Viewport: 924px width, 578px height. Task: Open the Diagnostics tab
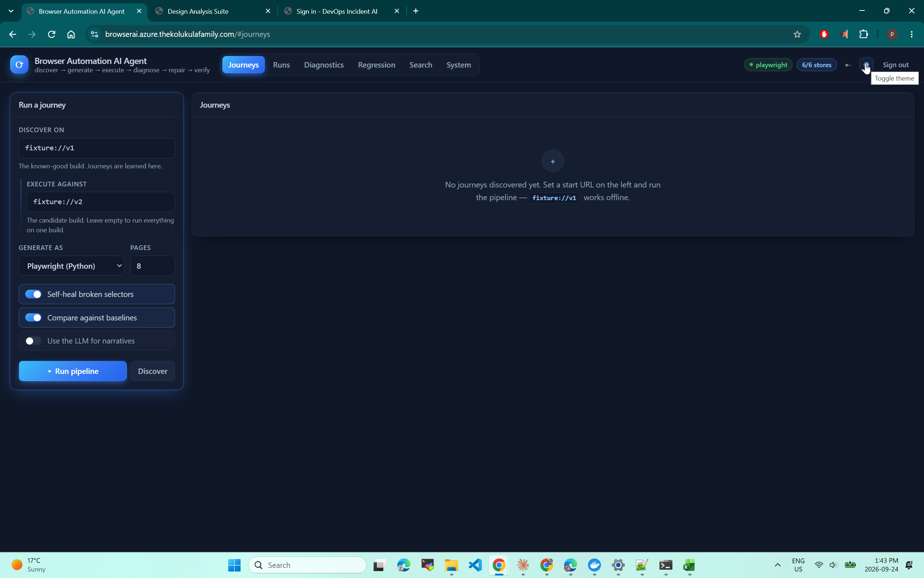324,65
